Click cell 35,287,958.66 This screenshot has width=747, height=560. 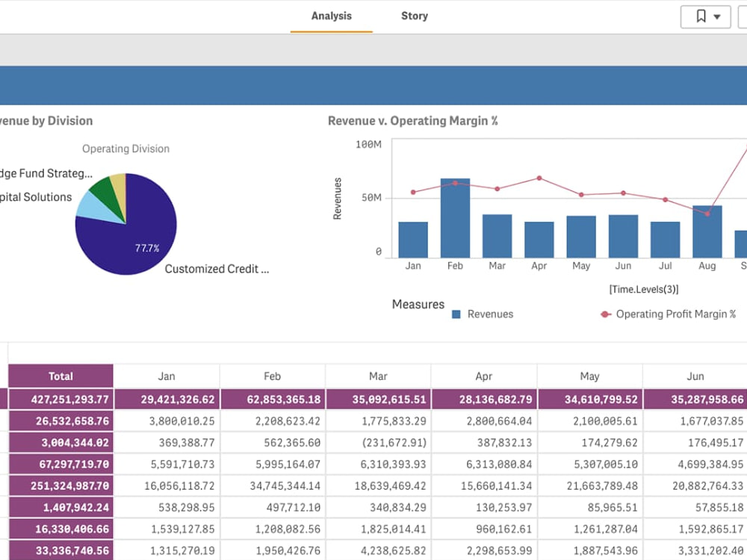pyautogui.click(x=695, y=399)
